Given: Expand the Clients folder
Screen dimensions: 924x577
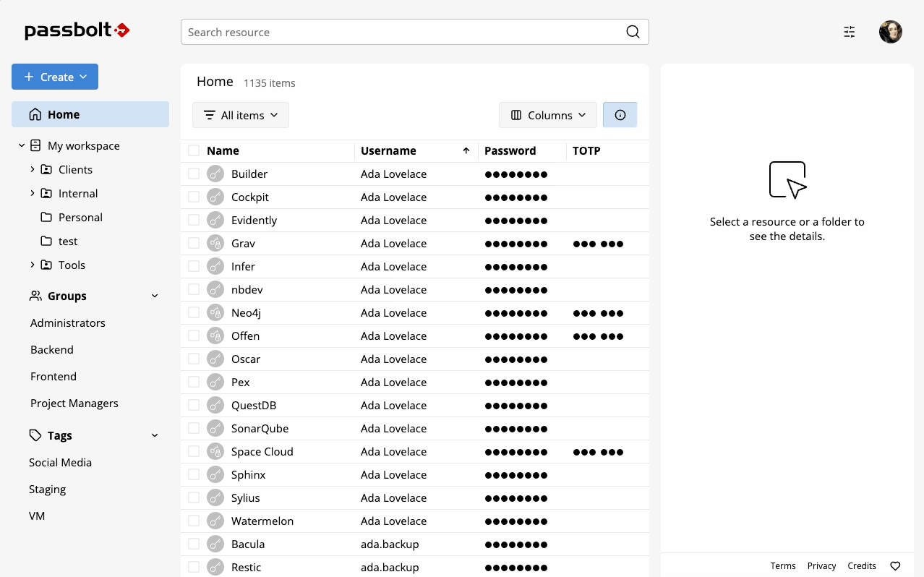Looking at the screenshot, I should [33, 169].
